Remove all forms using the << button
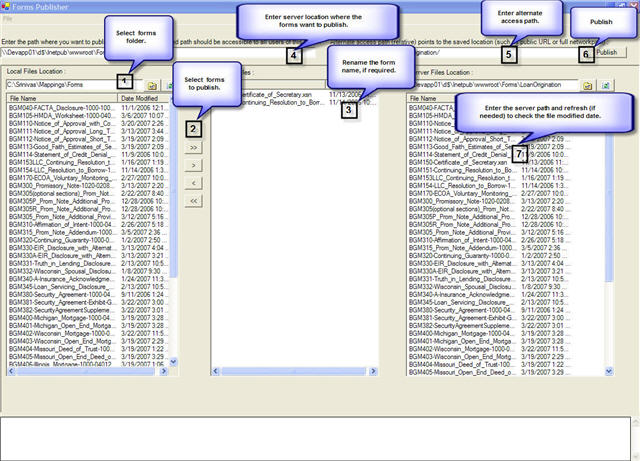This screenshot has height=461, width=640. 193,201
